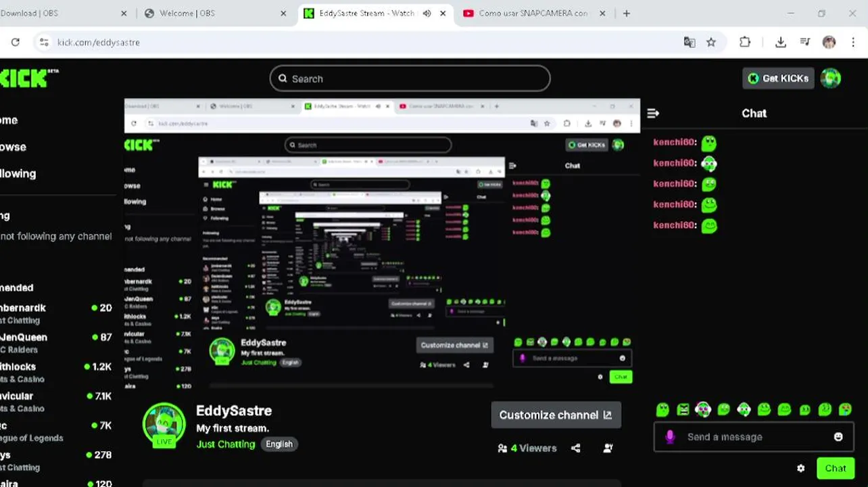
Task: Mute the EddySastre Stream tab speaker icon
Action: pos(427,13)
